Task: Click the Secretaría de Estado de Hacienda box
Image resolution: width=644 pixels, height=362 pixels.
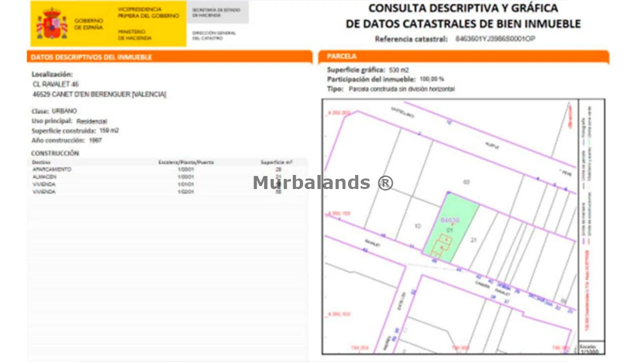Action: pyautogui.click(x=217, y=12)
